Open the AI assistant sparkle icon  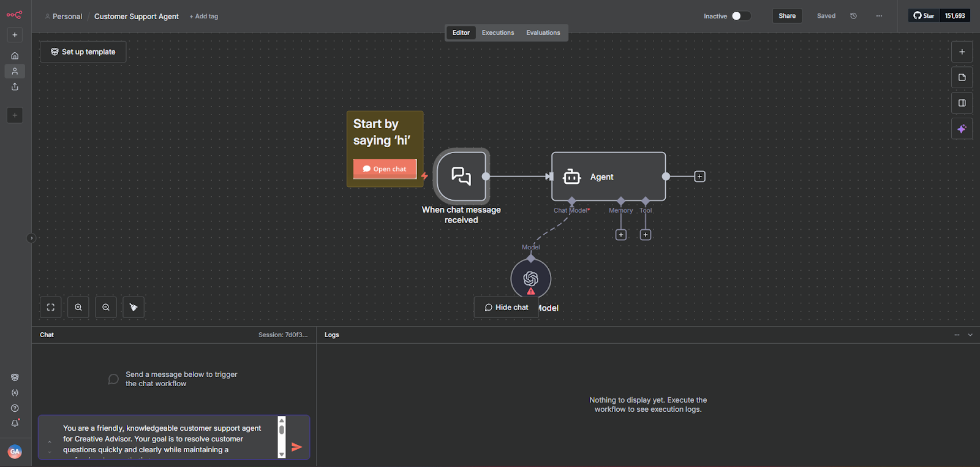pos(962,129)
